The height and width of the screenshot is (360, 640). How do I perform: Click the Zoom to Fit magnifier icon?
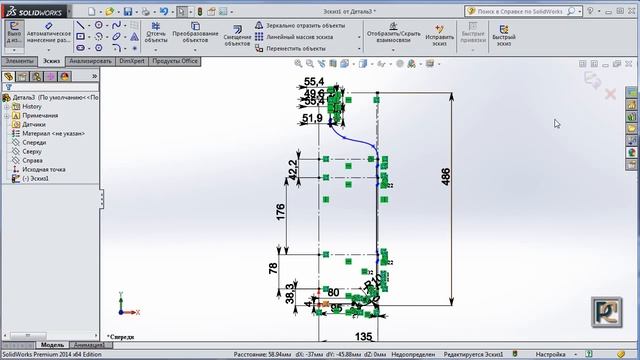(298, 64)
